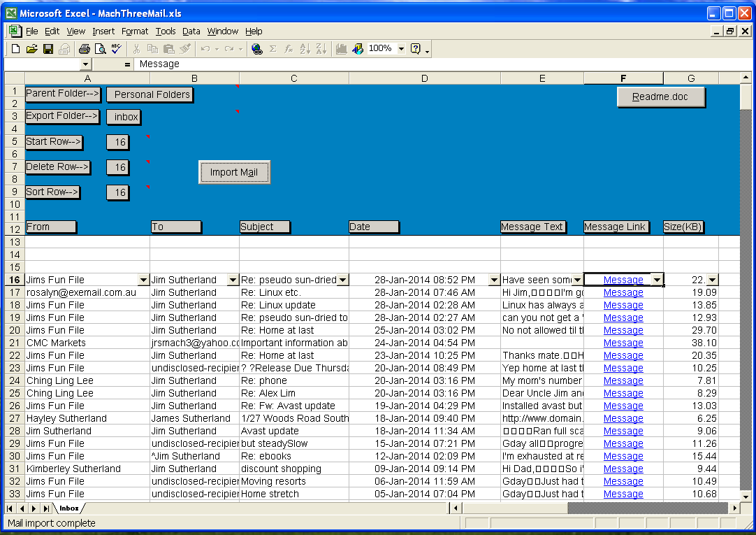756x535 pixels.
Task: Open the Message Link filter dropdown in row 16
Action: point(657,280)
